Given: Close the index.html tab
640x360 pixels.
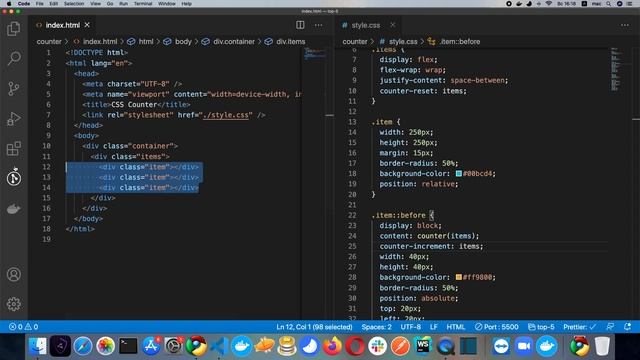Looking at the screenshot, I should coord(87,25).
